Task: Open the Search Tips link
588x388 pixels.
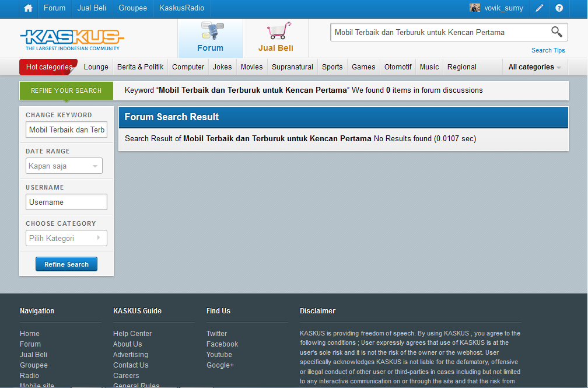Action: coord(548,50)
